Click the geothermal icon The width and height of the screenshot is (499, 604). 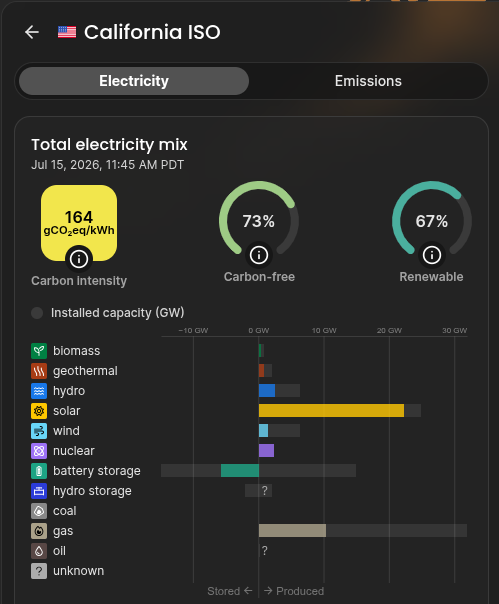pos(39,371)
